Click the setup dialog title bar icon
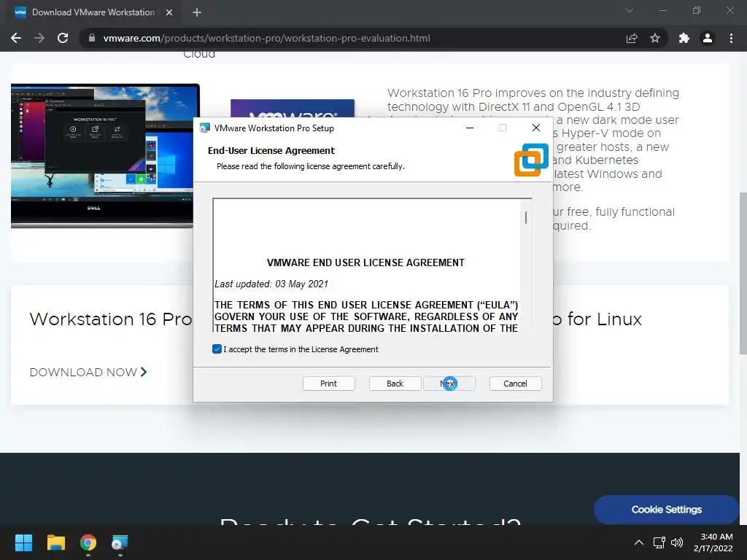 205,128
